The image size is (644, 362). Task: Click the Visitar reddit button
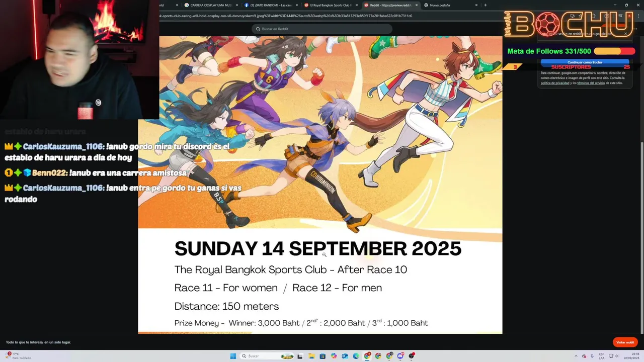tap(625, 342)
